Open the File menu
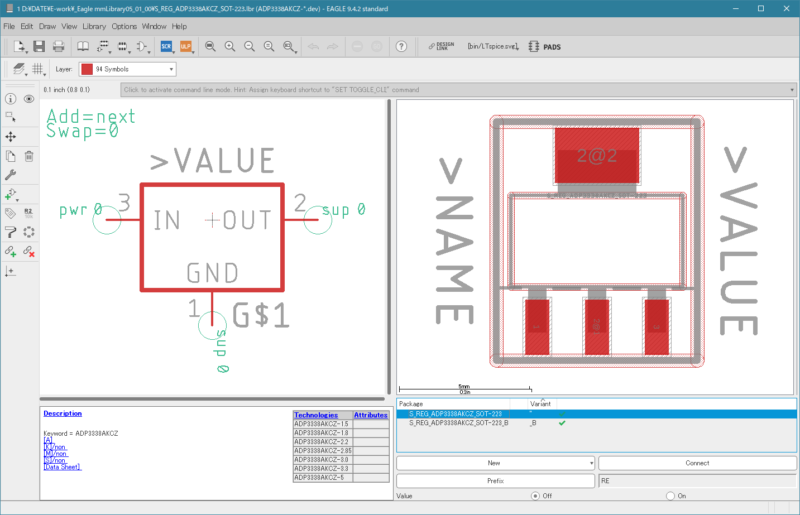 [x=9, y=26]
